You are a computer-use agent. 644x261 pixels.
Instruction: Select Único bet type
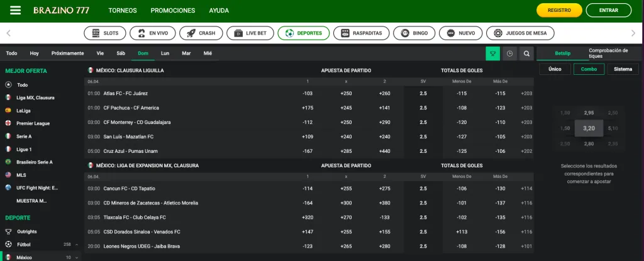(555, 69)
